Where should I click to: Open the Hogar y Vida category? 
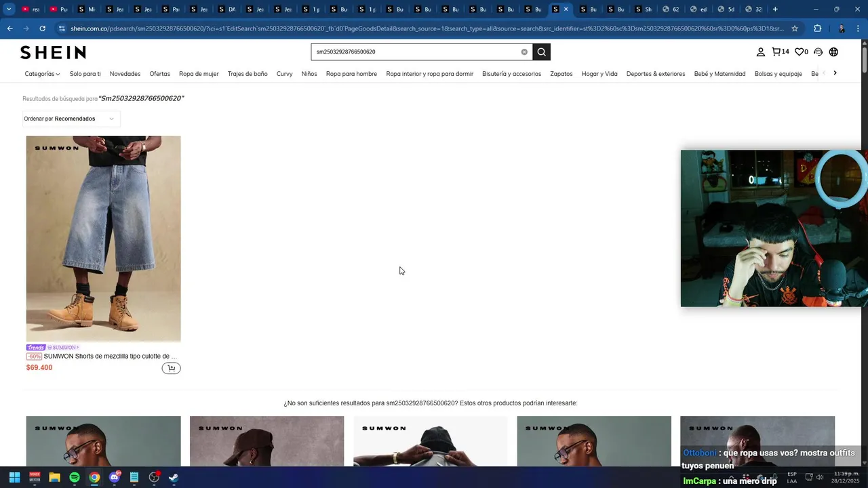tap(599, 74)
